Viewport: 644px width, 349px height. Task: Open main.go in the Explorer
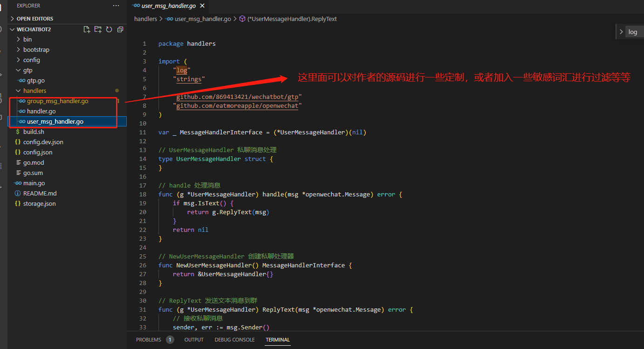(x=34, y=183)
